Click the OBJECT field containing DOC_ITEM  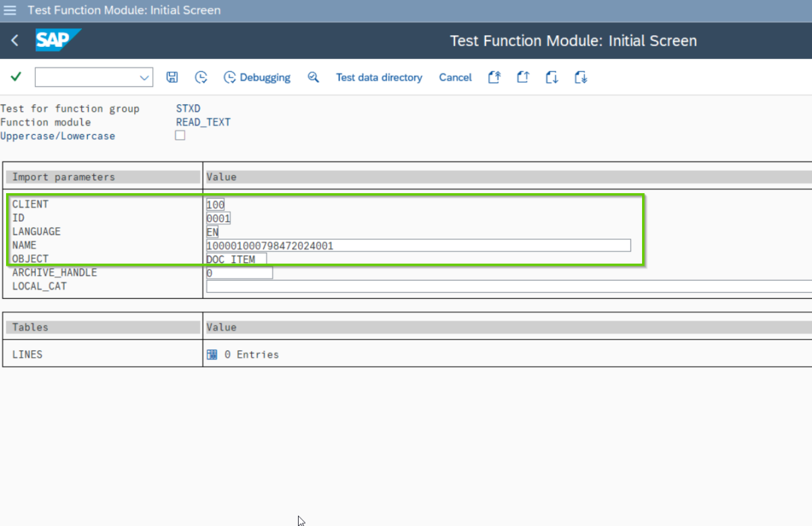click(236, 259)
